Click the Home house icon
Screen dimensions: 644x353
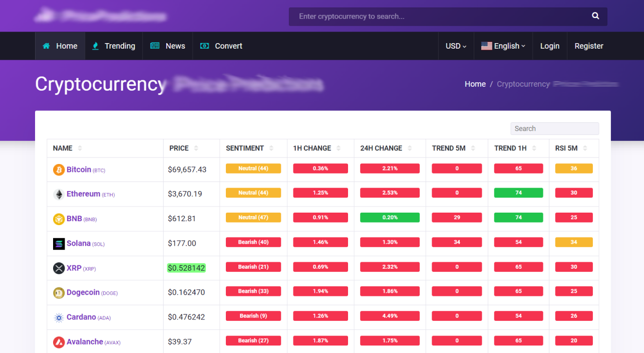(47, 46)
